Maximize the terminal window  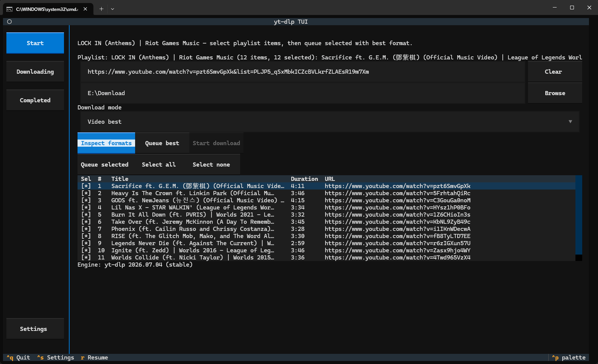572,8
